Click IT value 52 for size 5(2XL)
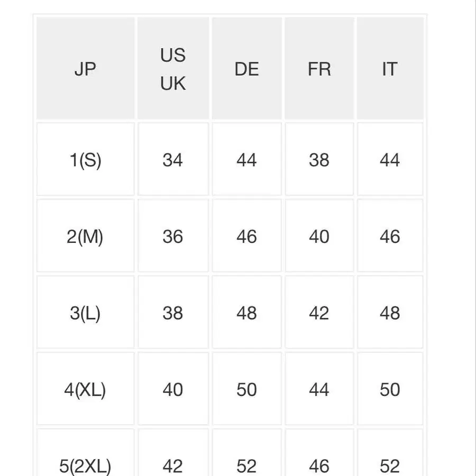 coord(389,465)
